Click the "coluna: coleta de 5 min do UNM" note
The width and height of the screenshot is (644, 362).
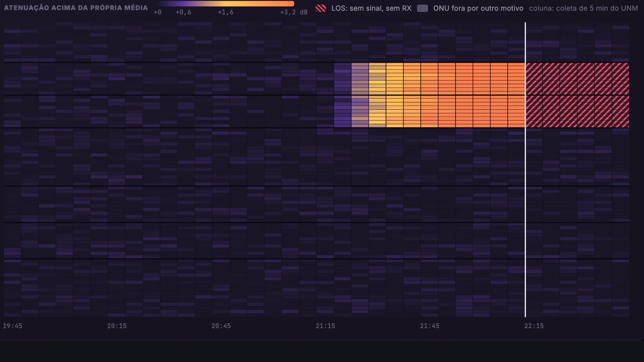[584, 8]
